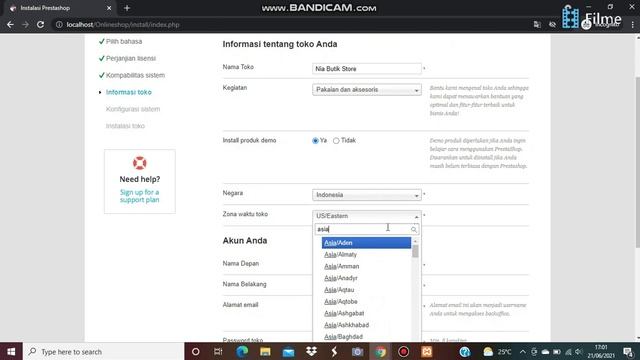The width and height of the screenshot is (640, 360).
Task: Choose Asia/Aqtobe from timezone list
Action: [x=366, y=302]
